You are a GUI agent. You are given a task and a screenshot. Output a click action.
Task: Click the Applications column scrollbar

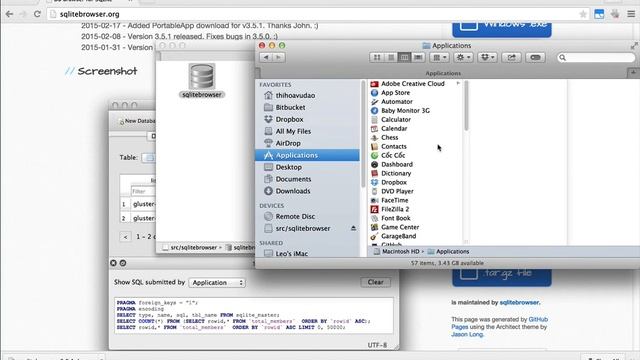pos(466,106)
